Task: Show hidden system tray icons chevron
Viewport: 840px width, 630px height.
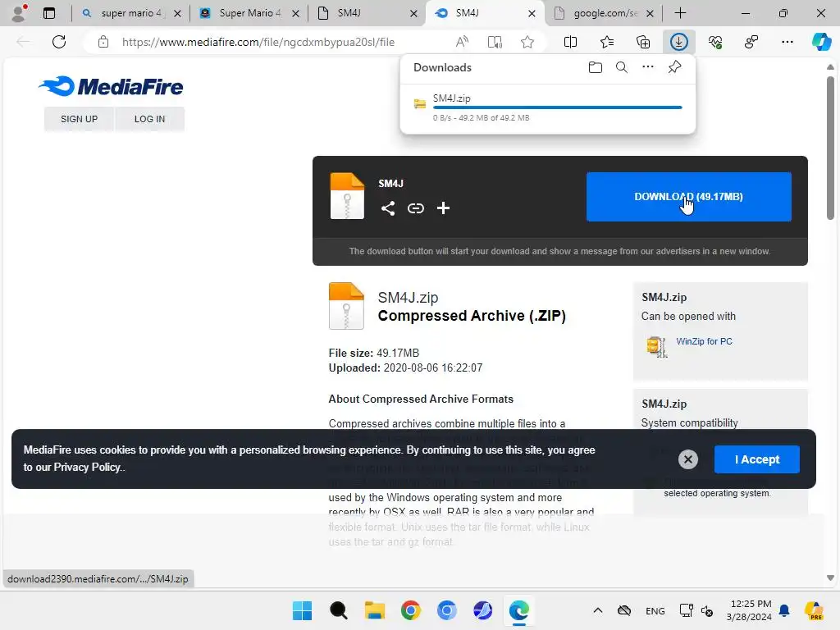Action: coord(598,610)
